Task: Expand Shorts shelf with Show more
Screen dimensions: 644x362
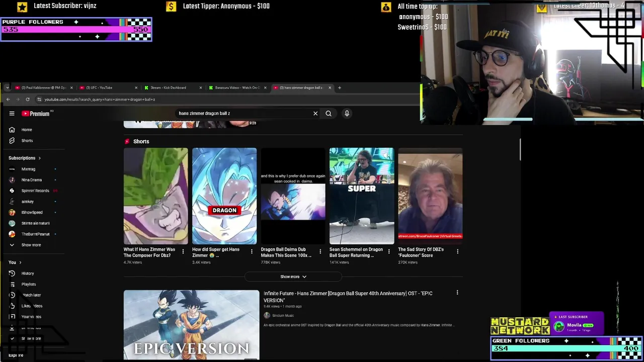Action: [293, 277]
